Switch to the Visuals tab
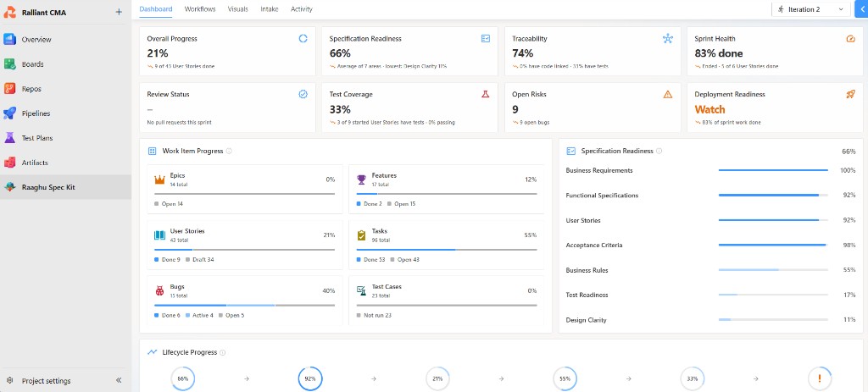Screen dimensions: 868x392 238,8
